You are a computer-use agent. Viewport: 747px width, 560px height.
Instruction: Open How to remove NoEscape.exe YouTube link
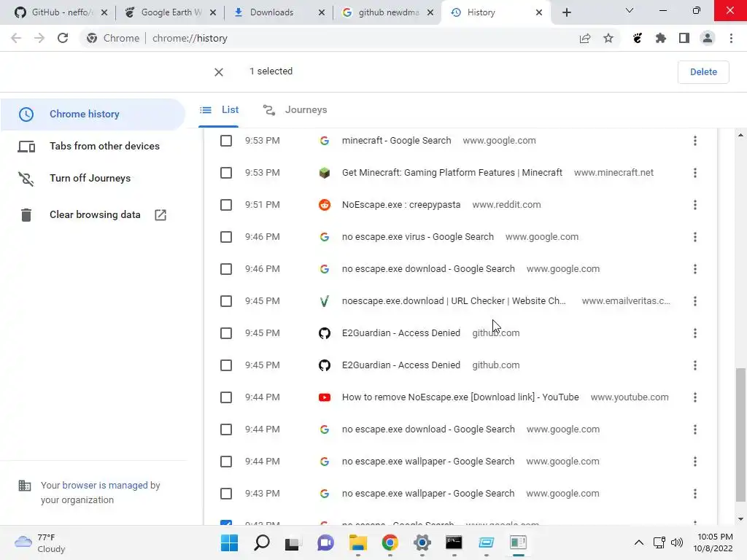(x=460, y=397)
